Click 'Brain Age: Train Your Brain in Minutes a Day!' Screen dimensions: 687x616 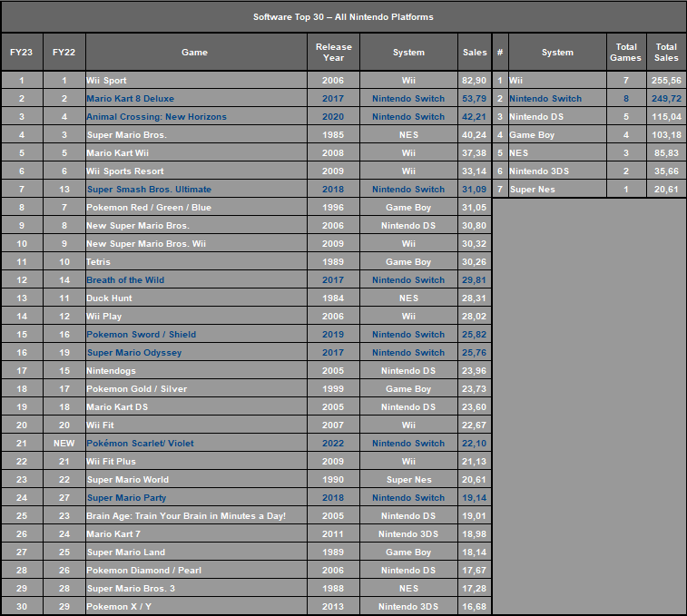click(186, 515)
